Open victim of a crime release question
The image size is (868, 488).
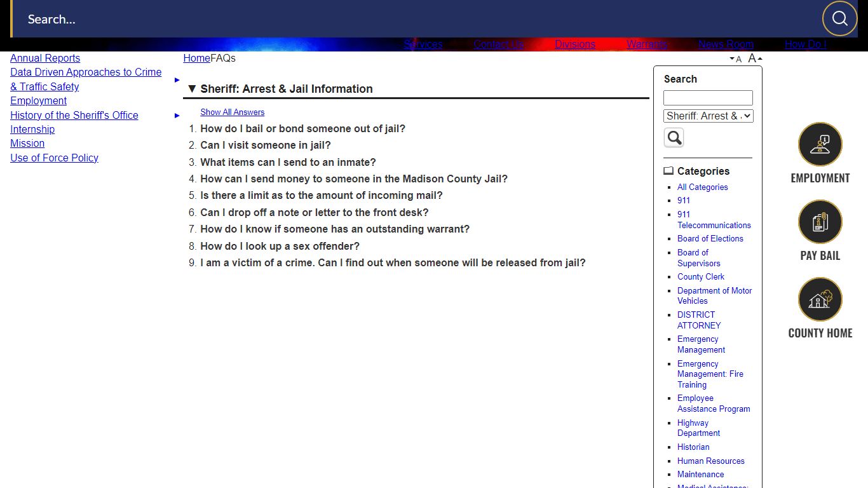pyautogui.click(x=393, y=263)
